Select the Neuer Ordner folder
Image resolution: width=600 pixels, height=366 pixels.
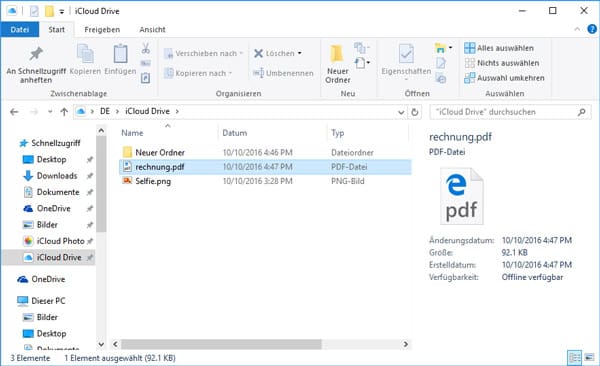(x=160, y=152)
